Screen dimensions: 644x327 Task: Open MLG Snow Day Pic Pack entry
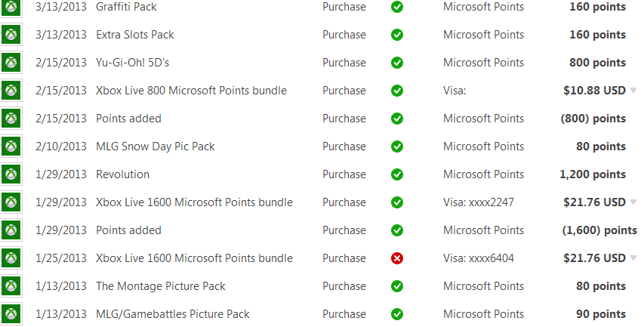155,147
